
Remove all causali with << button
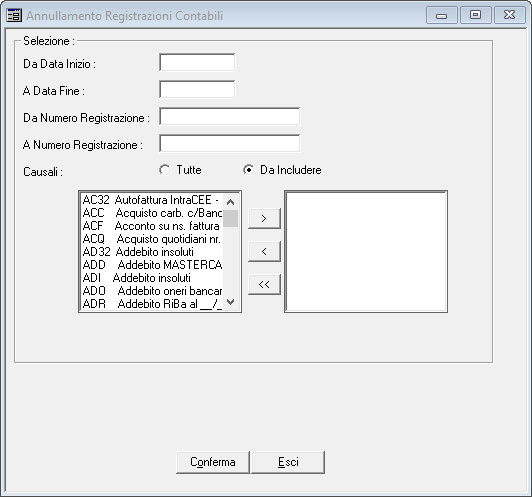pyautogui.click(x=264, y=284)
